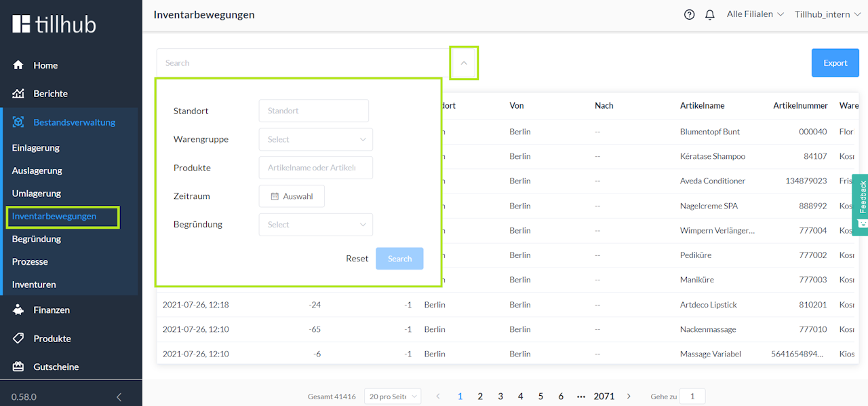Go to page 3 in pagination
Viewport: 868px width, 406px height.
(500, 396)
